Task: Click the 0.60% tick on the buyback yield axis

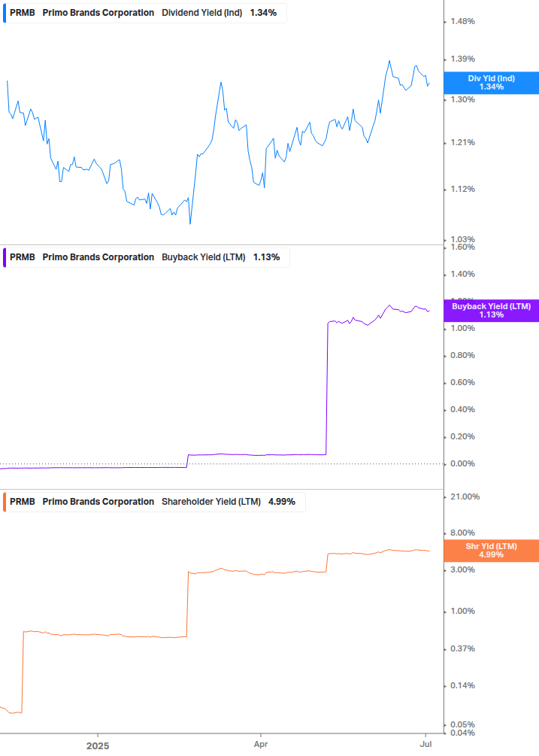Action: tap(462, 382)
